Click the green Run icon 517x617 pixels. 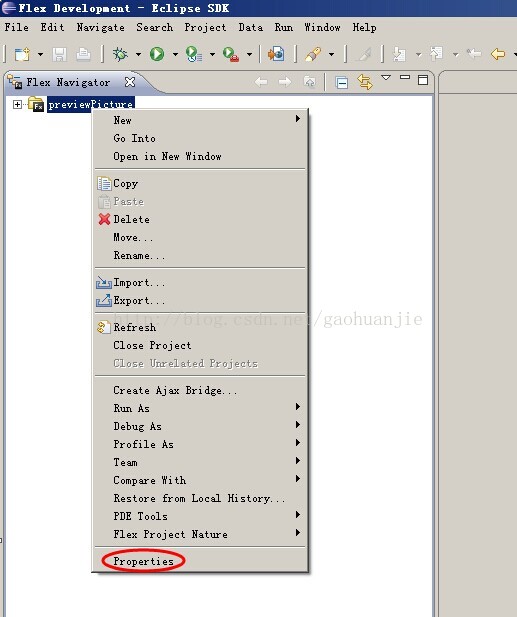click(157, 54)
